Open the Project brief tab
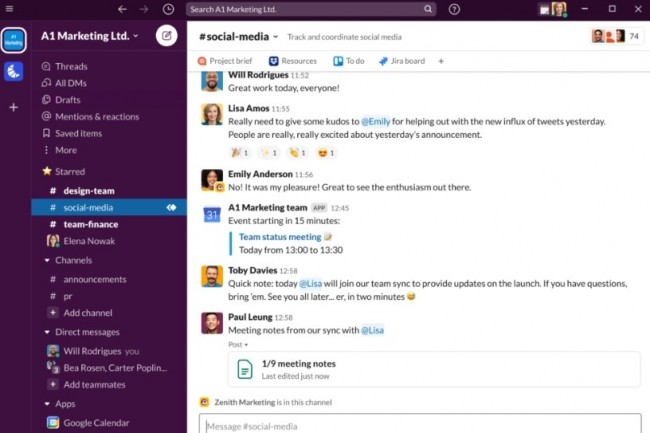650x433 pixels. coord(225,61)
